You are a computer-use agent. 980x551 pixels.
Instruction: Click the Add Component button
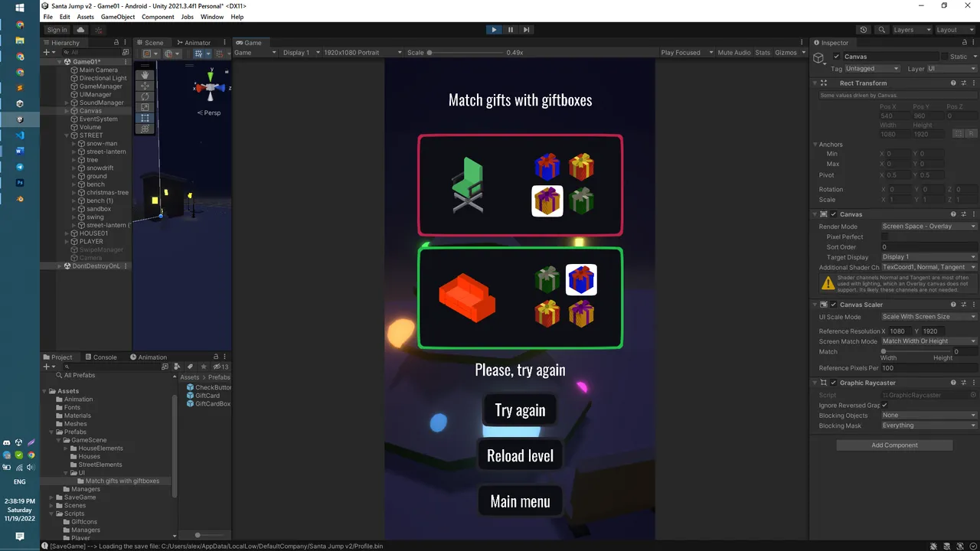click(x=894, y=445)
